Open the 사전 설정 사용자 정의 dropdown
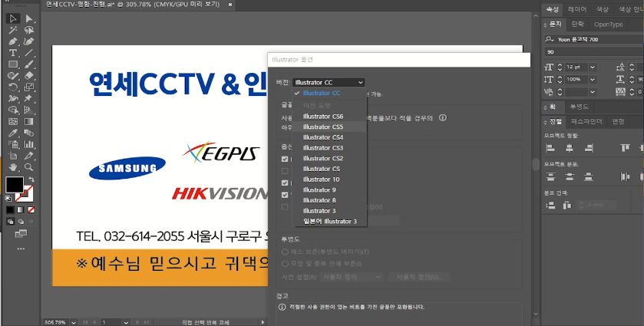The width and height of the screenshot is (644, 326). coord(352,277)
